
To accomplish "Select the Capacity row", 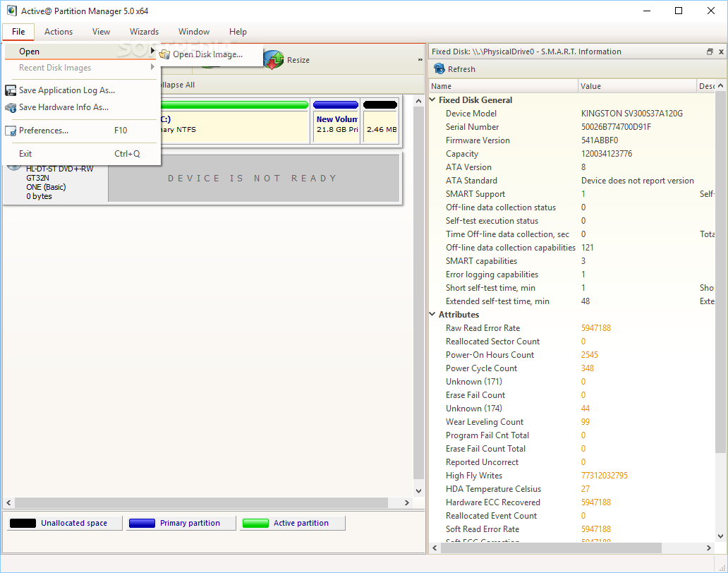I will [x=572, y=154].
